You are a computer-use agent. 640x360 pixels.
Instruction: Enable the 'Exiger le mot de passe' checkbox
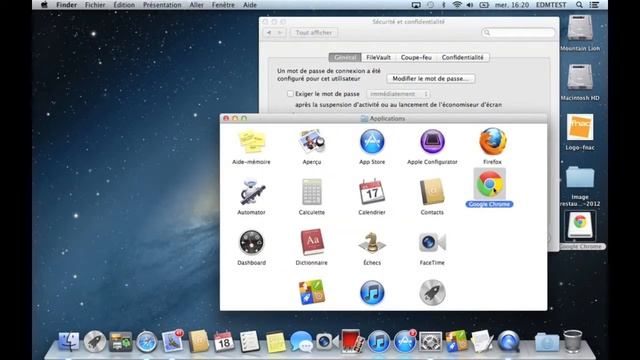pyautogui.click(x=290, y=94)
